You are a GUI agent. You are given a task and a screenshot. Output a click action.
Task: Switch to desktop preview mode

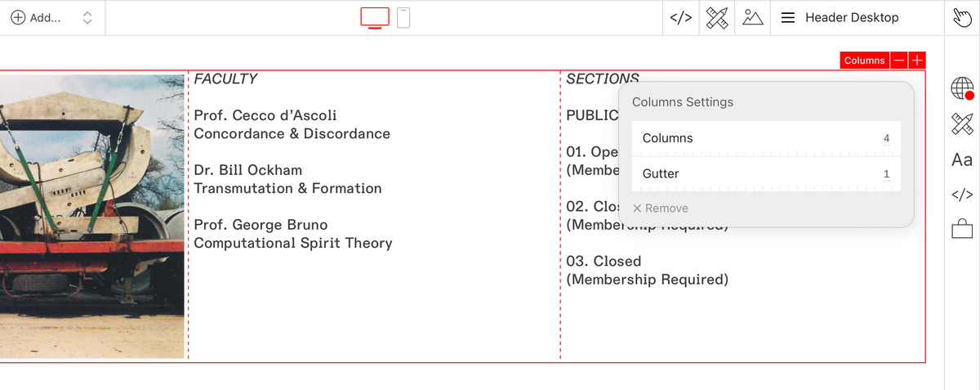coord(375,17)
